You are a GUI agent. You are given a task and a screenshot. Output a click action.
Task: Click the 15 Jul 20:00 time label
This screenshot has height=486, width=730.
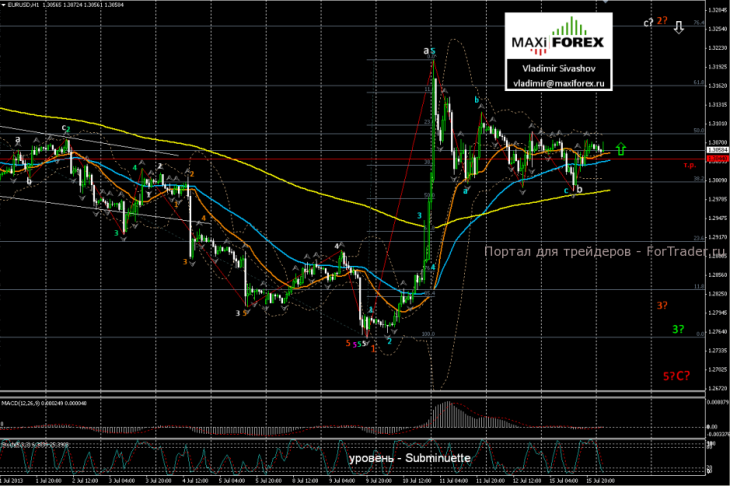[x=600, y=480]
